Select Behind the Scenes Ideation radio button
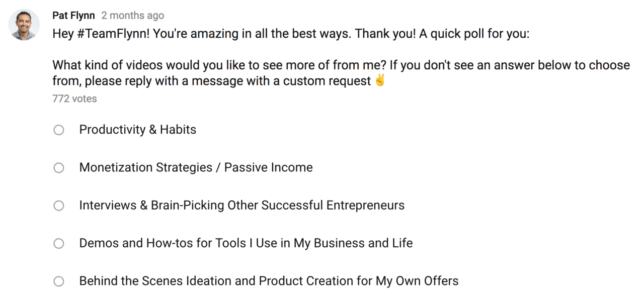Image resolution: width=644 pixels, height=299 pixels. [59, 281]
